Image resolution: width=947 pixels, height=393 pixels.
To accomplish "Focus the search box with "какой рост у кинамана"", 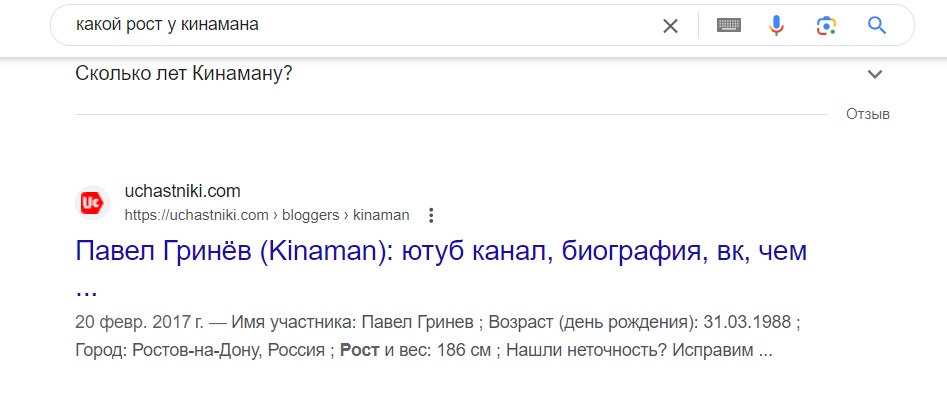I will coord(362,25).
